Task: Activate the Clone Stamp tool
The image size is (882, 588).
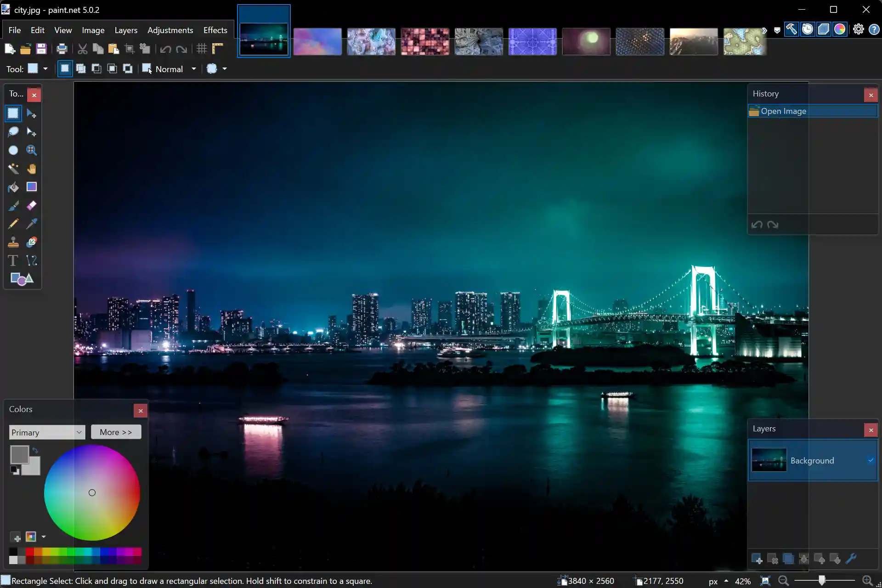Action: [x=13, y=242]
